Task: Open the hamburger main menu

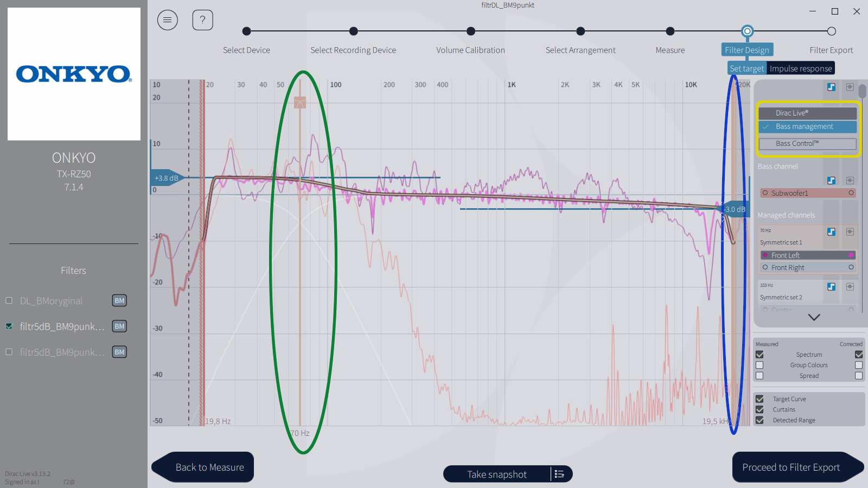Action: point(168,20)
